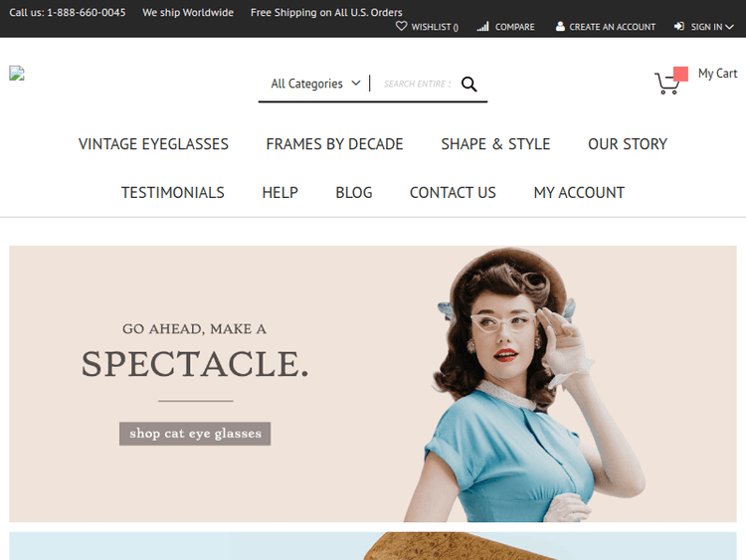The width and height of the screenshot is (746, 560).
Task: Click the compare bar-chart icon
Action: point(482,27)
